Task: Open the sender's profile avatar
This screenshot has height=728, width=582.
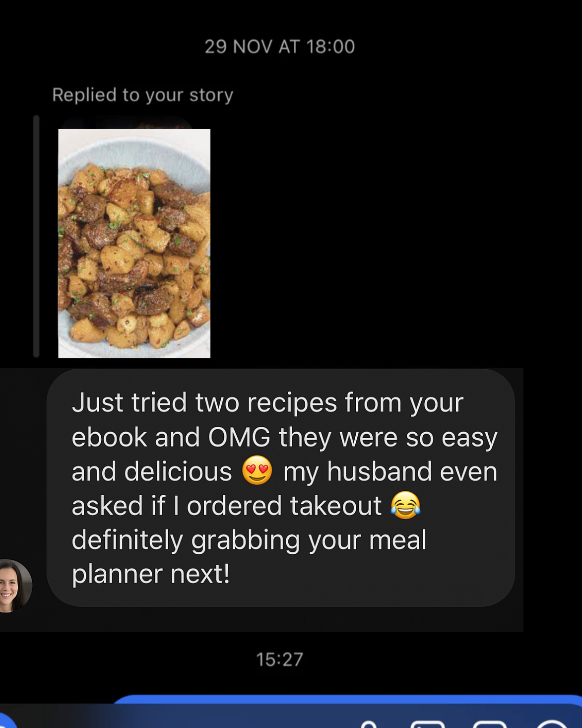Action: (x=15, y=586)
